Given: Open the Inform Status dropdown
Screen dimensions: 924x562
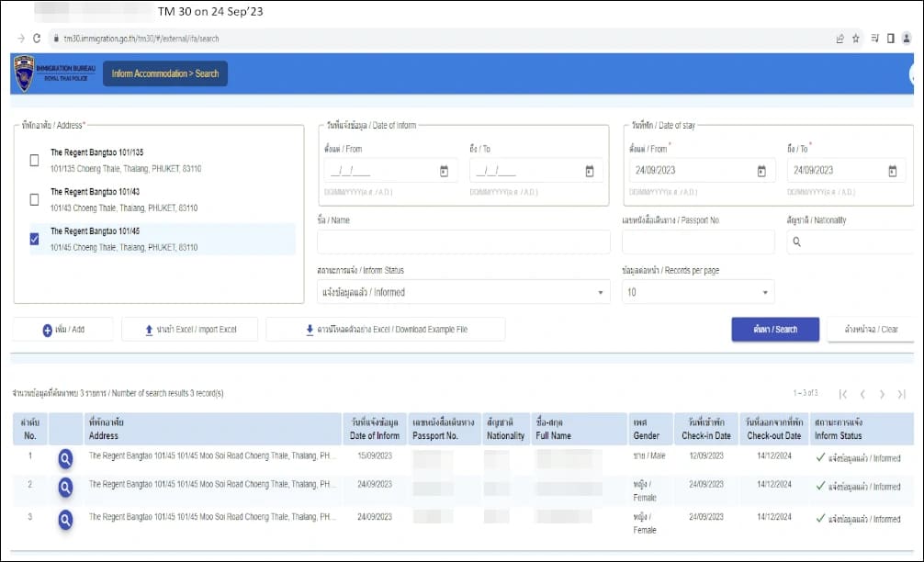Looking at the screenshot, I should pyautogui.click(x=463, y=292).
